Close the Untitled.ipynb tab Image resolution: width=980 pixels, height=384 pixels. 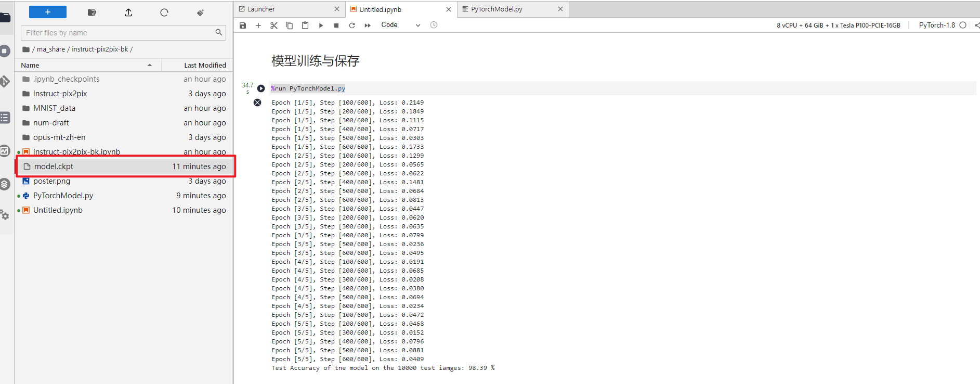(x=449, y=9)
